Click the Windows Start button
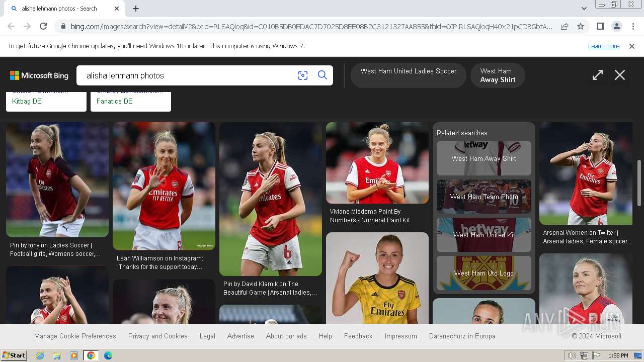The height and width of the screenshot is (362, 644). [14, 355]
